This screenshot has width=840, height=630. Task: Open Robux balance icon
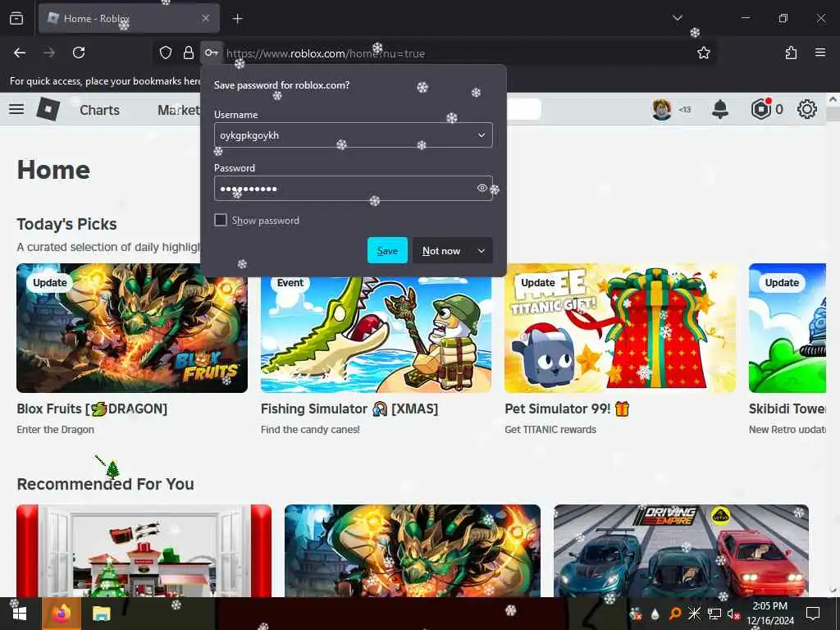pos(760,109)
